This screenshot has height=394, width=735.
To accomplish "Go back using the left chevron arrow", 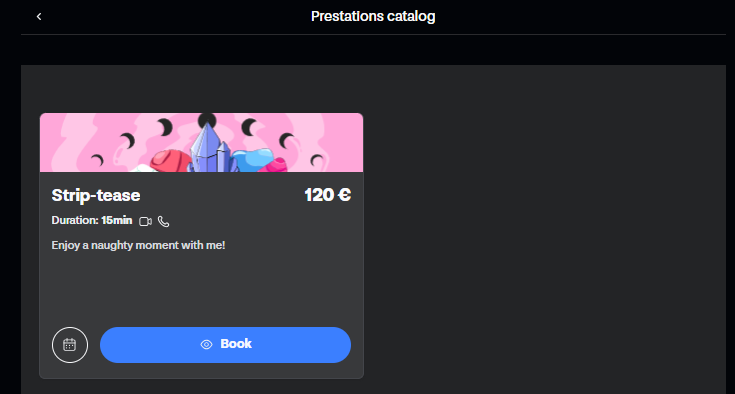I will point(39,16).
